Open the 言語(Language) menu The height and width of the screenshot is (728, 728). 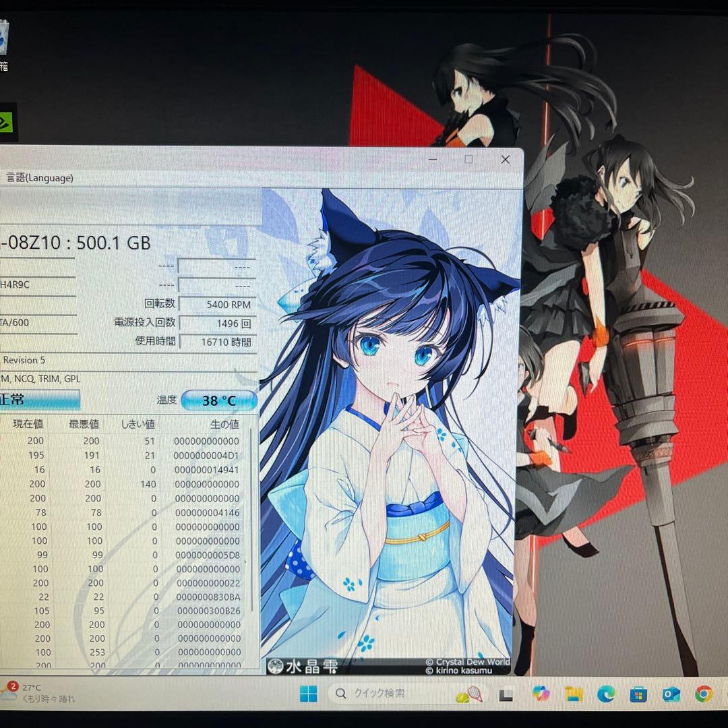pos(38,178)
